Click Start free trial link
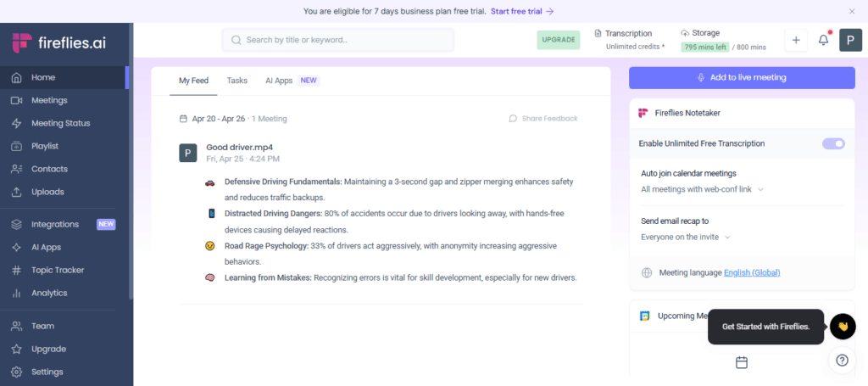The height and width of the screenshot is (386, 868). (522, 11)
